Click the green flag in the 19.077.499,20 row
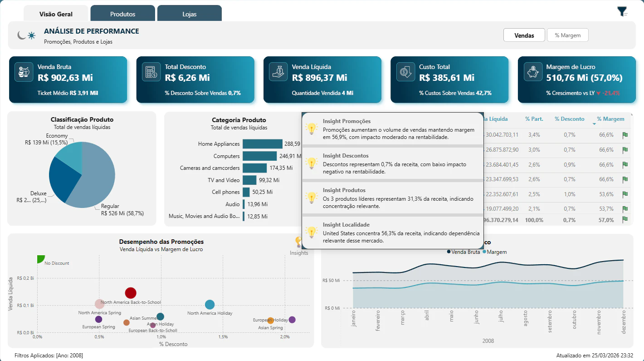 625,209
